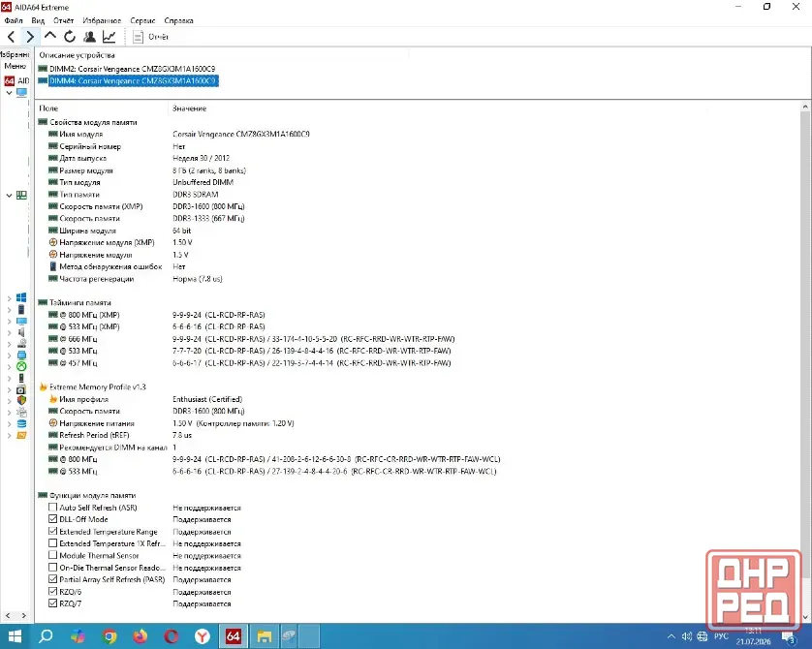Click the Forward navigation arrow

(x=30, y=37)
